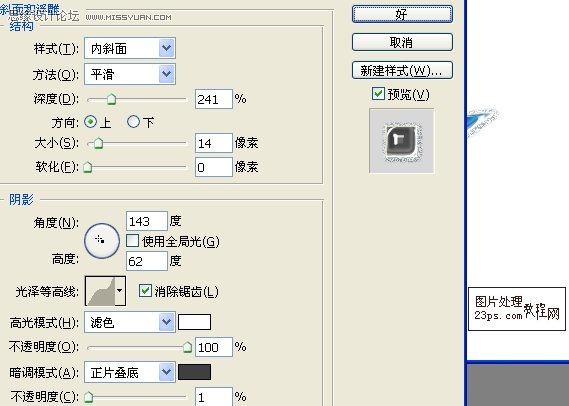This screenshot has width=569, height=406.
Task: Click the layer style preview thumbnail
Action: pyautogui.click(x=401, y=141)
